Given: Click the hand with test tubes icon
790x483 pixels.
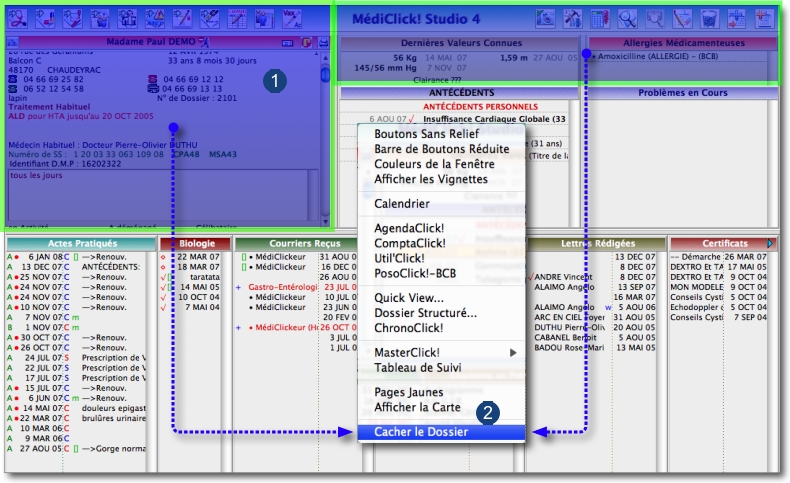Looking at the screenshot, I should click(45, 19).
